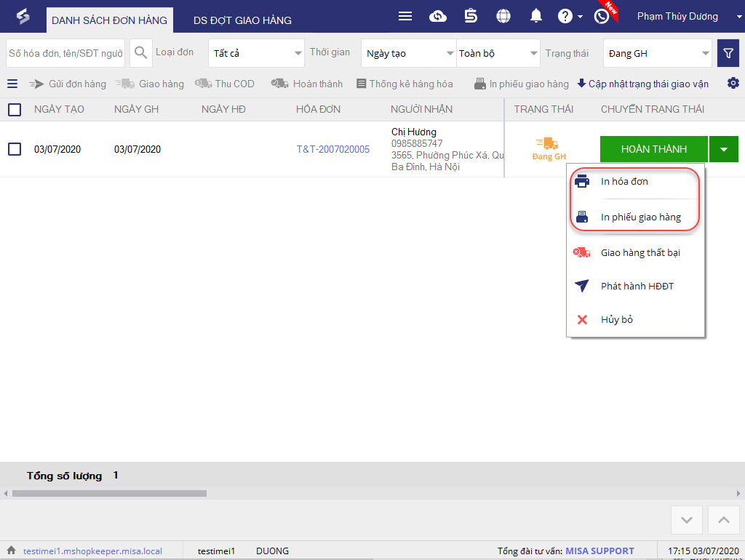Open the help question mark icon
This screenshot has width=745, height=560.
tap(565, 17)
